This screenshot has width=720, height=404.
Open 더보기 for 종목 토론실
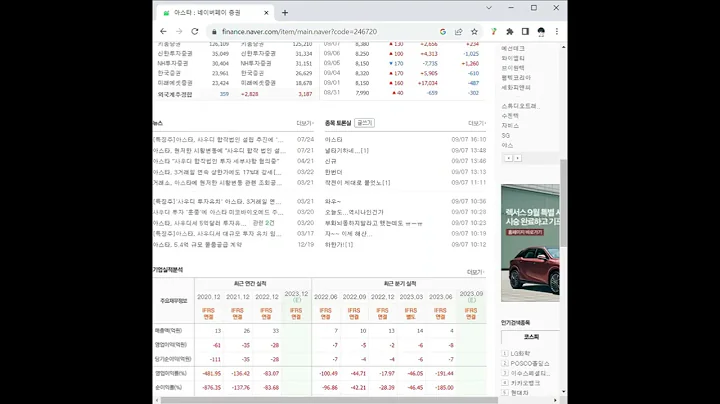tap(477, 123)
